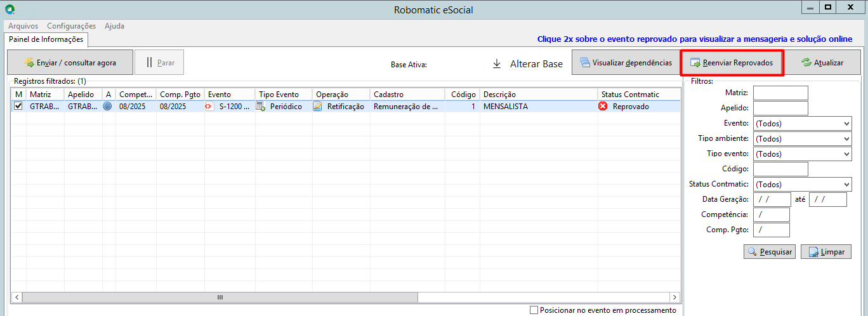Sort by the Apelido column header
This screenshot has width=868, height=316.
coord(83,95)
